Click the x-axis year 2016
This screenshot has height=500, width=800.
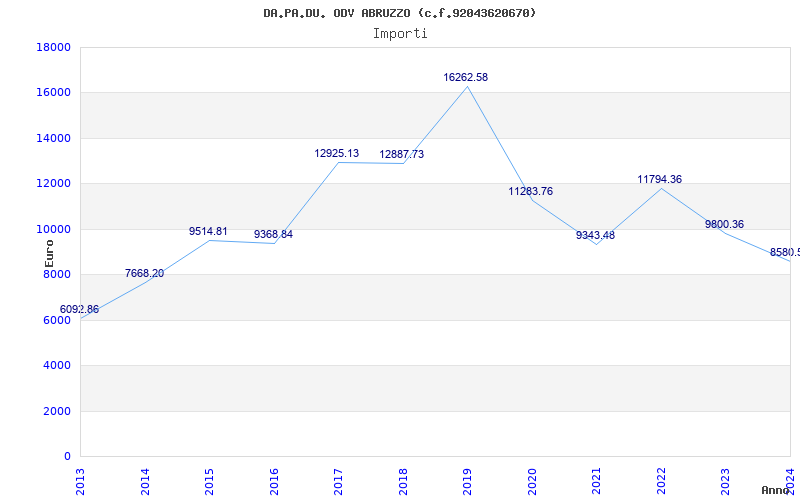tap(274, 482)
